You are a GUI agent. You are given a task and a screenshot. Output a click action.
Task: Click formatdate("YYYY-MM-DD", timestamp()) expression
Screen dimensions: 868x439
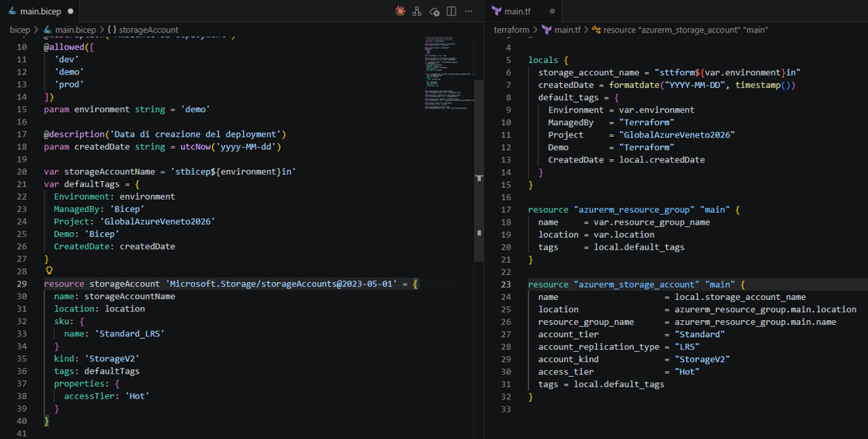coord(702,85)
